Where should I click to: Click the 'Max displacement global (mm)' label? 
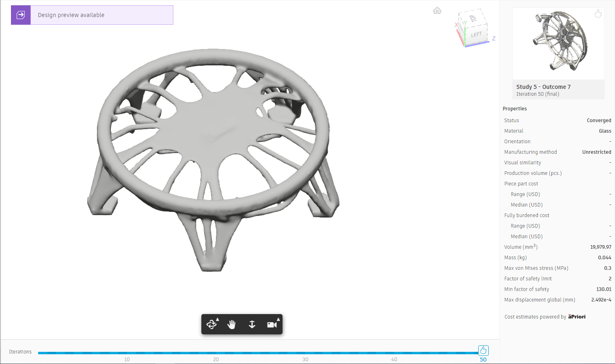point(539,300)
